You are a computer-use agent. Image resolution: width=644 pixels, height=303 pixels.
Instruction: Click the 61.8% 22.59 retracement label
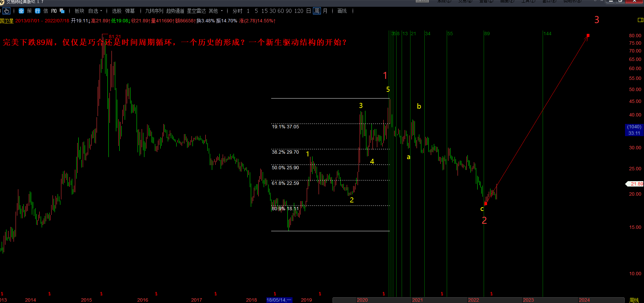pos(285,183)
